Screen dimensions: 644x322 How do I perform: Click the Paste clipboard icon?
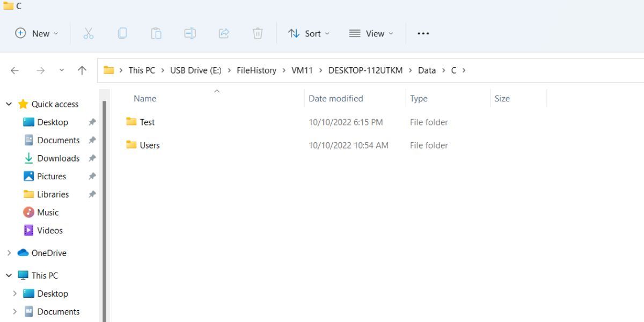156,33
